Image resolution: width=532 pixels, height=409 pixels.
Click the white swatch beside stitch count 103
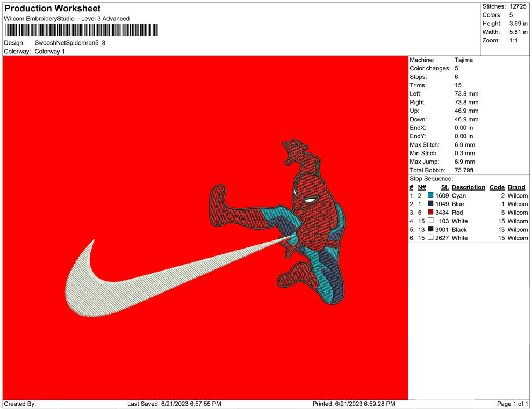(x=430, y=221)
